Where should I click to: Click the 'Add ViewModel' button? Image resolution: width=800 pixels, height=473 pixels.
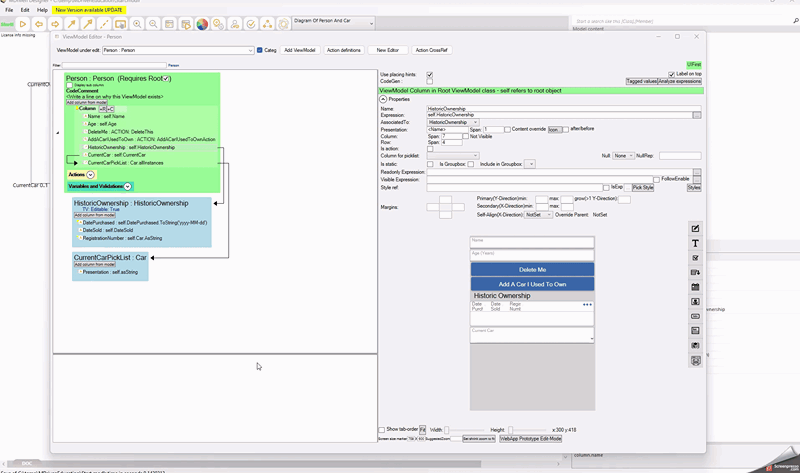click(299, 49)
